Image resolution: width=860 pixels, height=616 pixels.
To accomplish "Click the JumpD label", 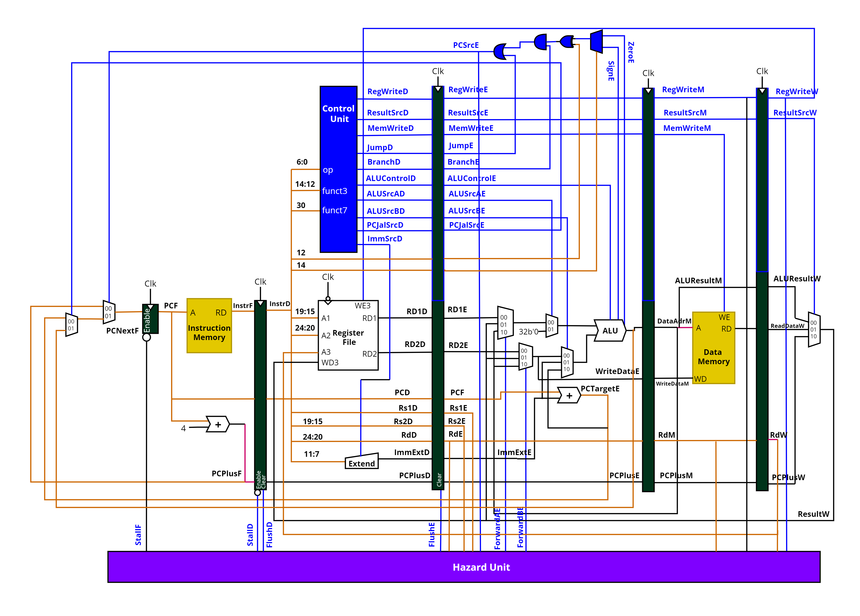I will (x=380, y=147).
